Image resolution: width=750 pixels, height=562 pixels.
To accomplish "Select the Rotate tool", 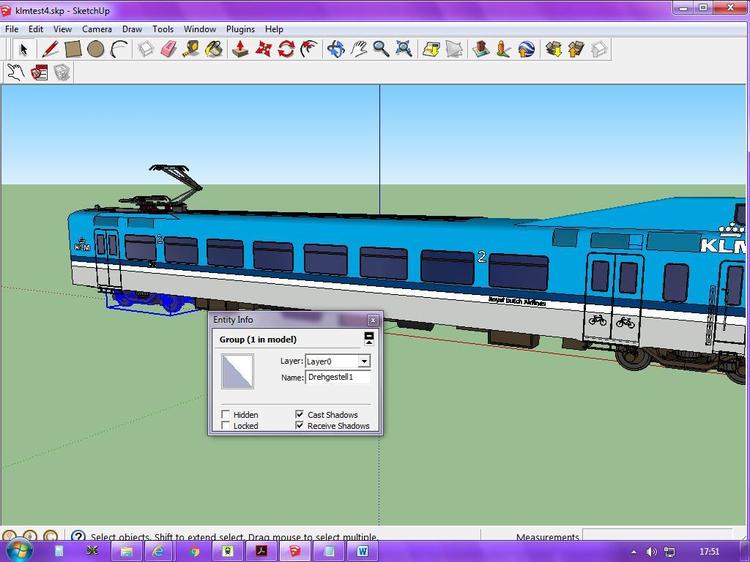I will tap(286, 49).
